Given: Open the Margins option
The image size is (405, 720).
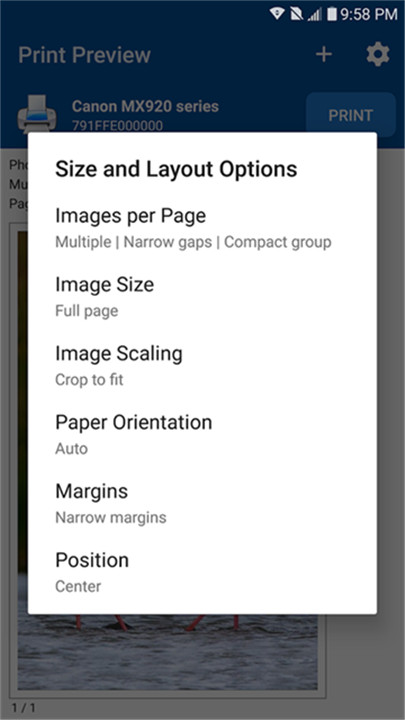Looking at the screenshot, I should (202, 504).
